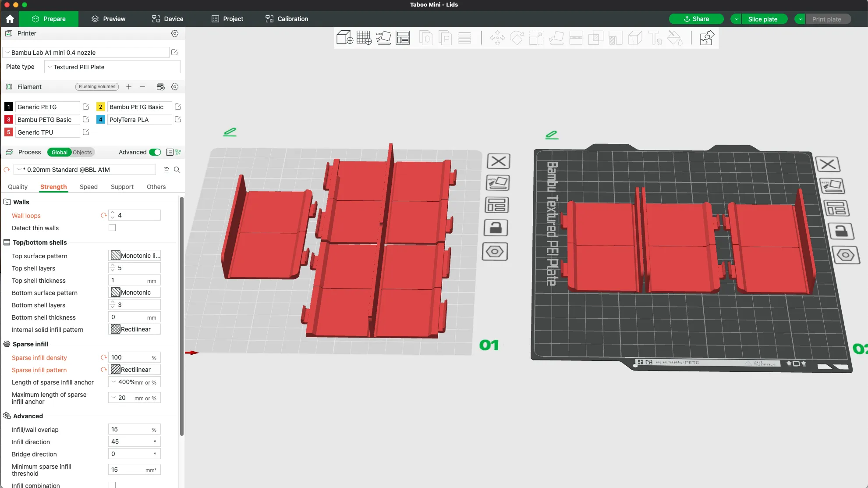
Task: Open the Calibration tab
Action: (287, 19)
